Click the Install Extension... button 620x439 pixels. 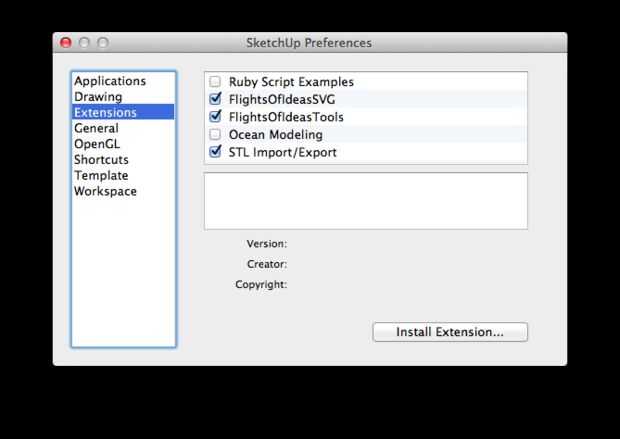(450, 332)
